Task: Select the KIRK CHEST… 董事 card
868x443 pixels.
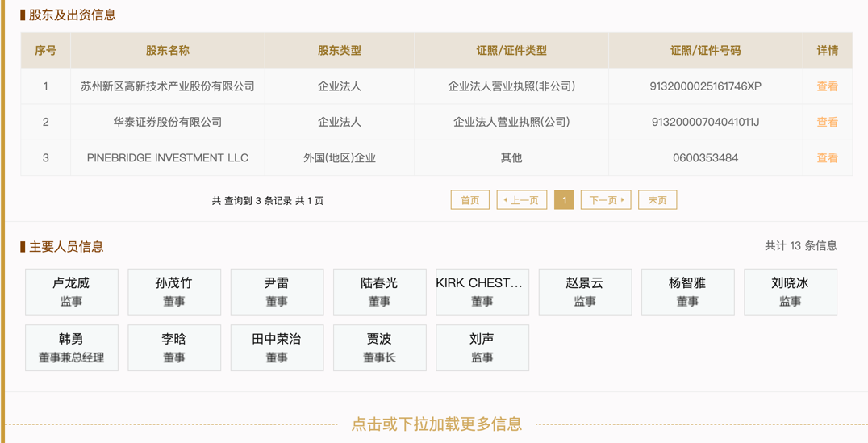Action: coord(482,291)
